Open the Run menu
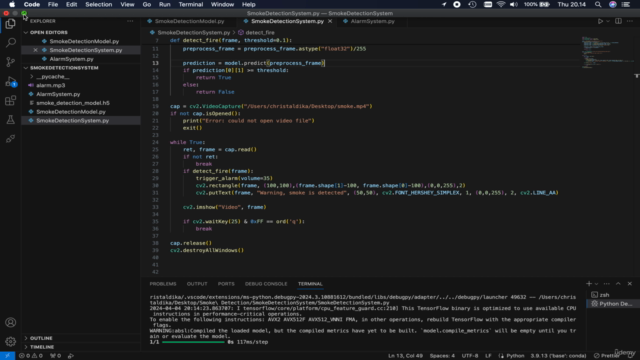The image size is (640, 360). [x=164, y=4]
